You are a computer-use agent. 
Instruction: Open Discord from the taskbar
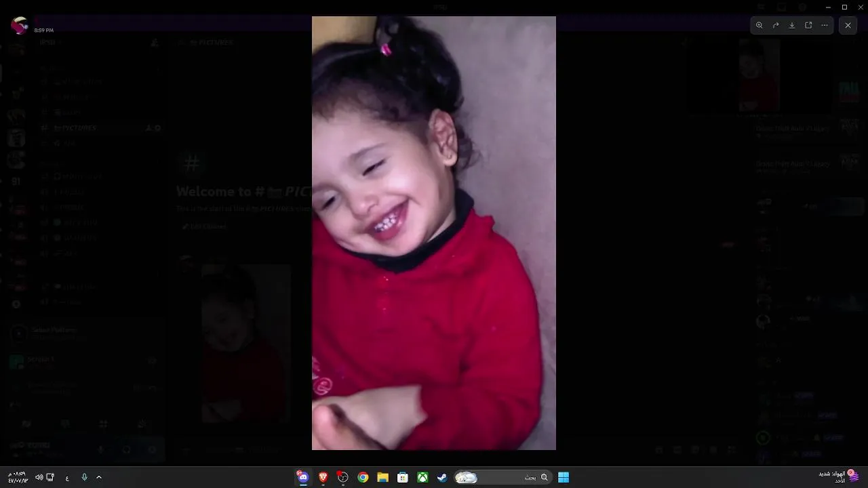303,477
